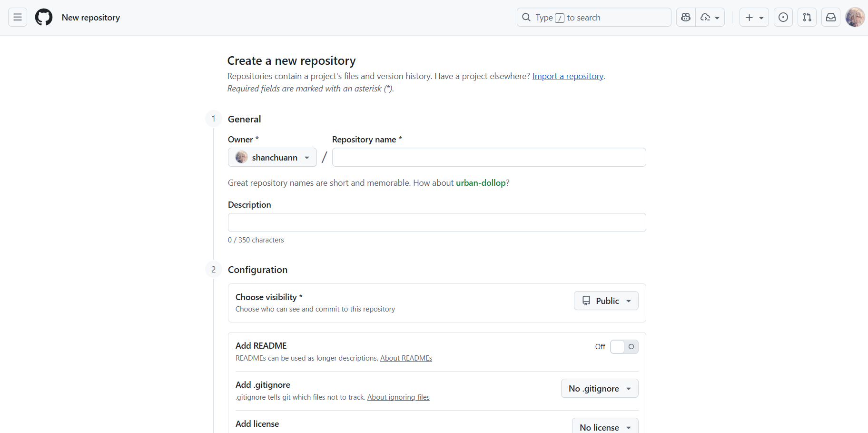The width and height of the screenshot is (868, 433).
Task: Click the Import a repository link
Action: point(568,76)
